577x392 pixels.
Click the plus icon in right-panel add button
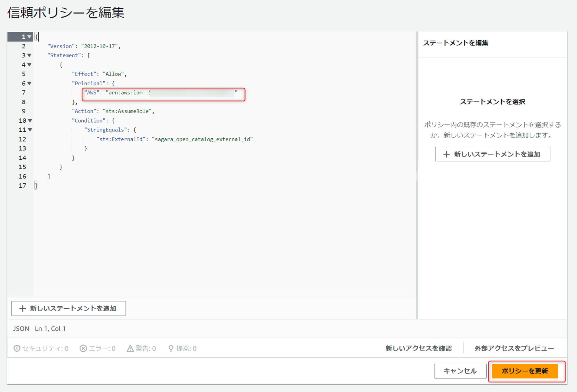point(446,154)
